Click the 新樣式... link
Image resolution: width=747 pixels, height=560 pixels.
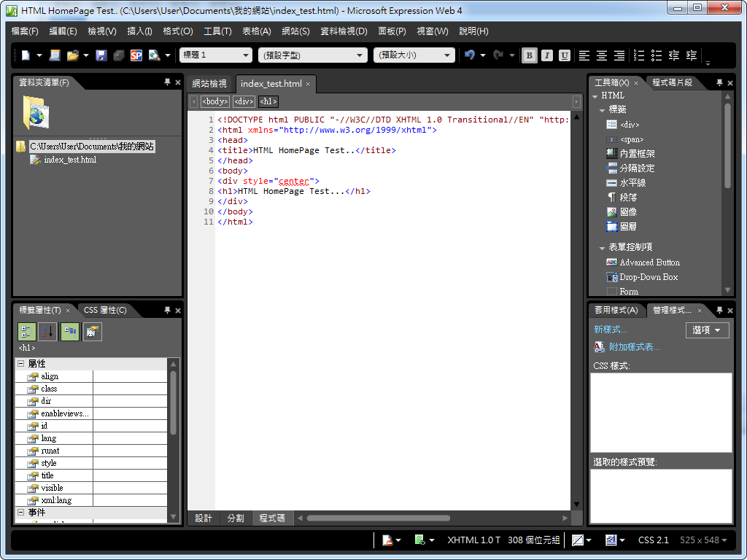click(611, 330)
